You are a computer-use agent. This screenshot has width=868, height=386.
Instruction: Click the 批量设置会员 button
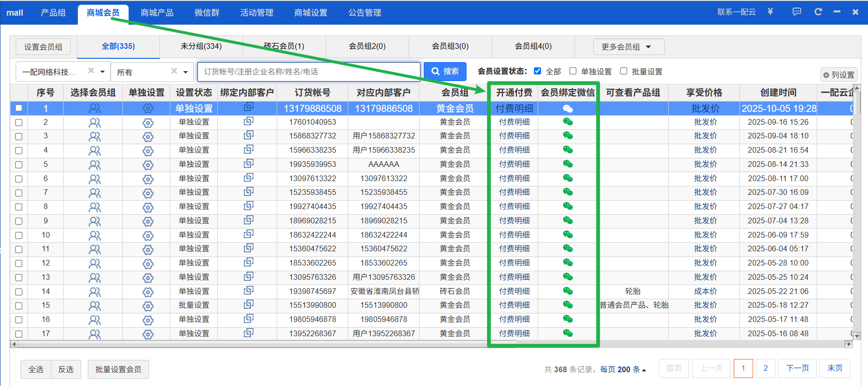118,369
